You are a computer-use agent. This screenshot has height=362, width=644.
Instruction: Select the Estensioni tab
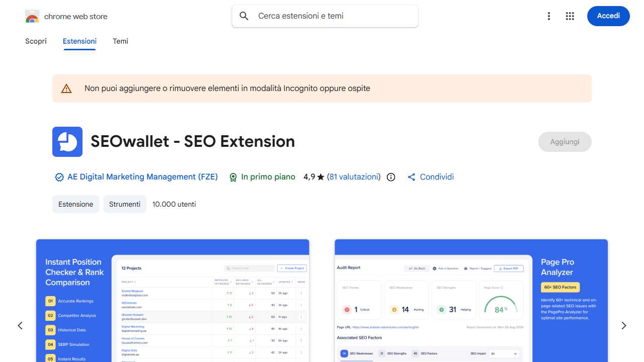[79, 41]
